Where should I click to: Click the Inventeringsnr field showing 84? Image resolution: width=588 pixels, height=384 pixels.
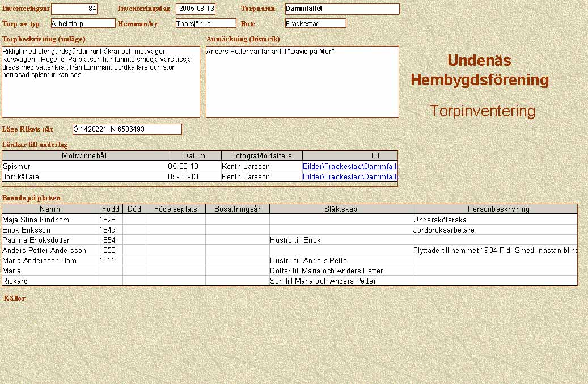[74, 9]
